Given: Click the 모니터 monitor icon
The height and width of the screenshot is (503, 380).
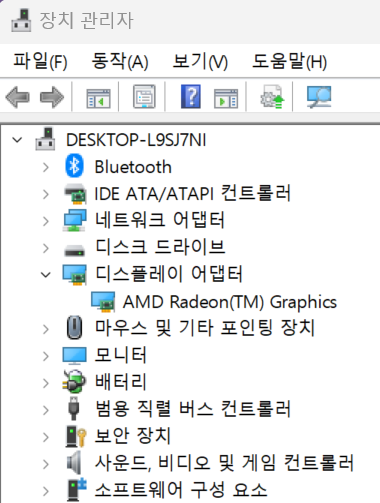Looking at the screenshot, I should point(75,355).
